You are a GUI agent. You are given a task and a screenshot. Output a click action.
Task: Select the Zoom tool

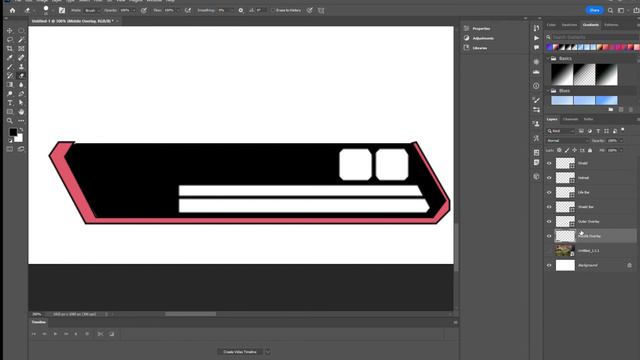9,121
